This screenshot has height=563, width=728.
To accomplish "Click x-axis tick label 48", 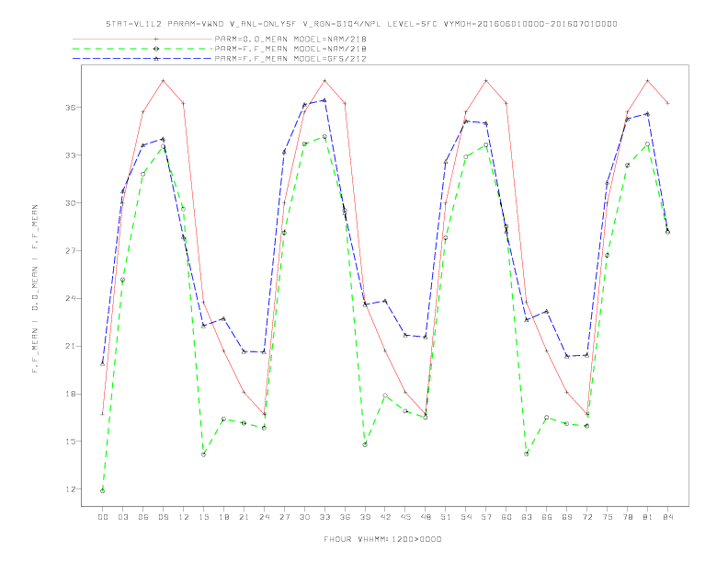I will [426, 517].
